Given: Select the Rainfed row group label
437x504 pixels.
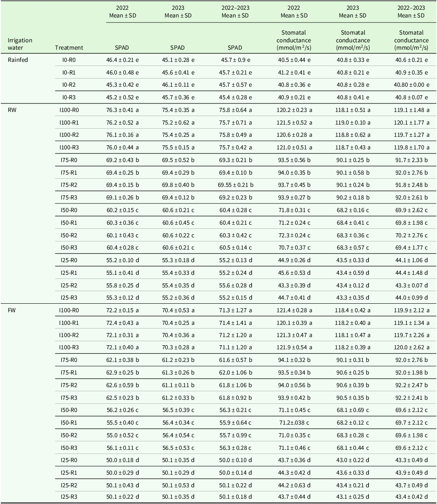Looking at the screenshot, I should click(18, 60).
